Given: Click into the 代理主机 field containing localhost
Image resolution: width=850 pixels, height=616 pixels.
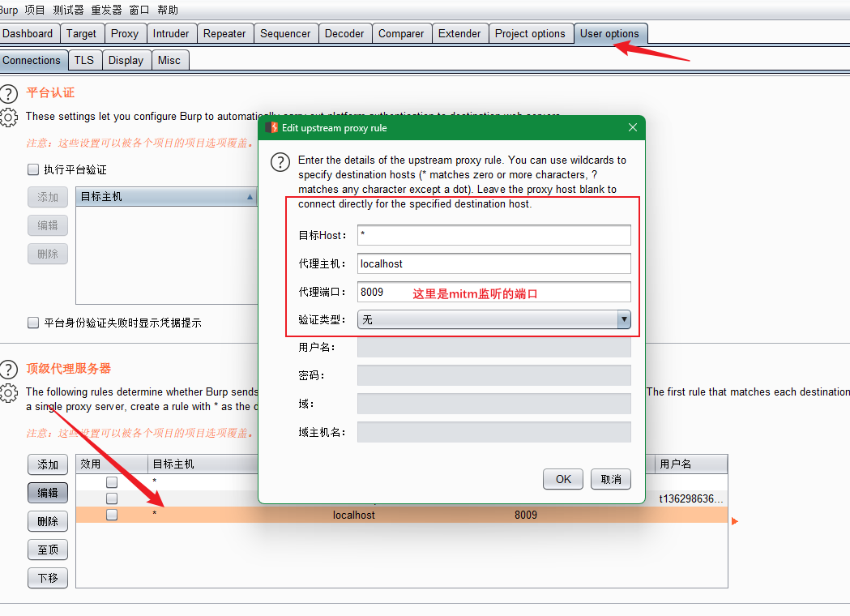Looking at the screenshot, I should pyautogui.click(x=493, y=263).
